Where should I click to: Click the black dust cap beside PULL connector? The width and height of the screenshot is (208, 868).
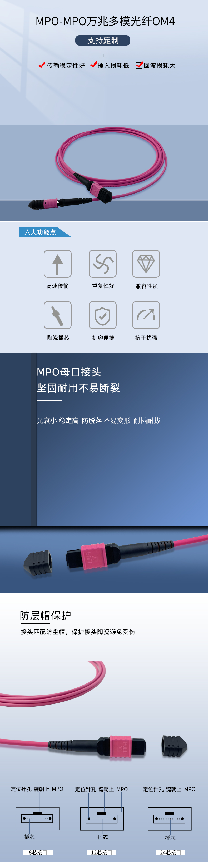pyautogui.click(x=174, y=746)
